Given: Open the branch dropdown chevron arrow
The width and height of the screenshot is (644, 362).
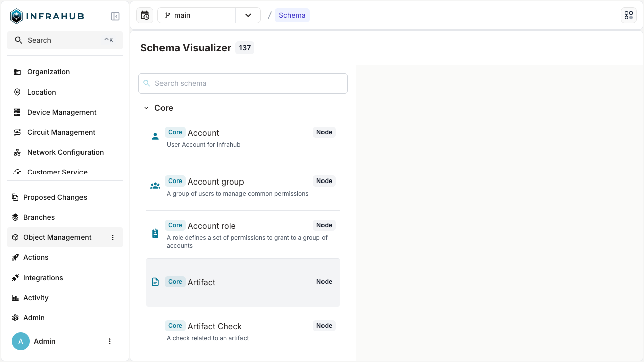Looking at the screenshot, I should point(248,15).
